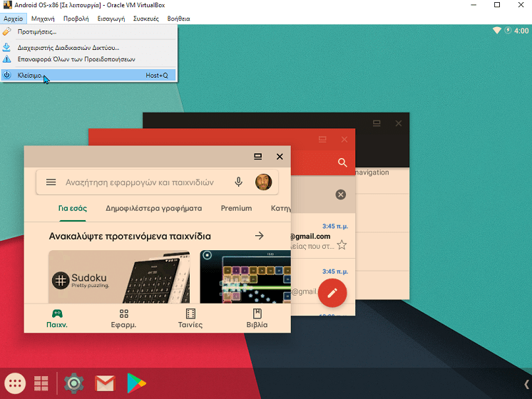Click the Gmail compose pencil button

(332, 293)
